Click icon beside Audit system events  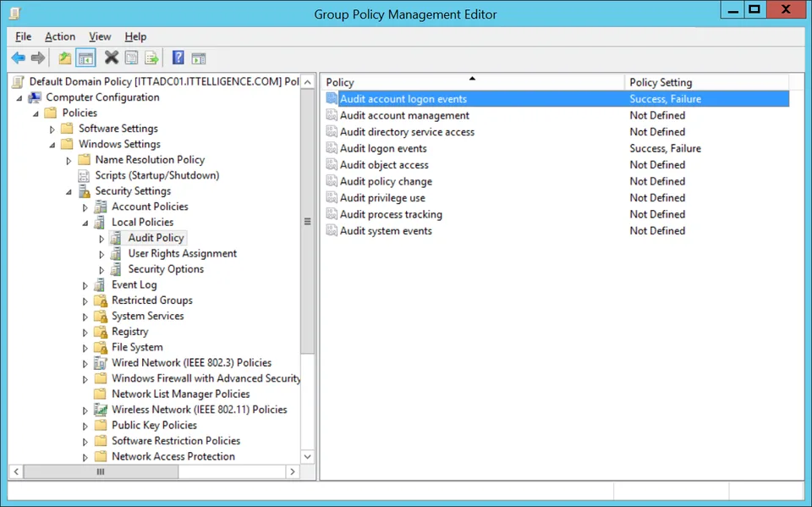pos(332,231)
